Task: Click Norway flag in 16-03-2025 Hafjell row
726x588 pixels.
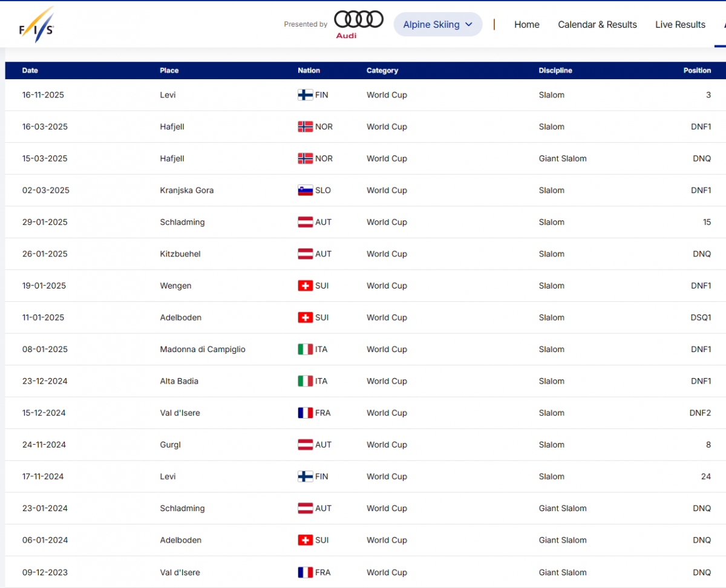Action: pos(306,127)
